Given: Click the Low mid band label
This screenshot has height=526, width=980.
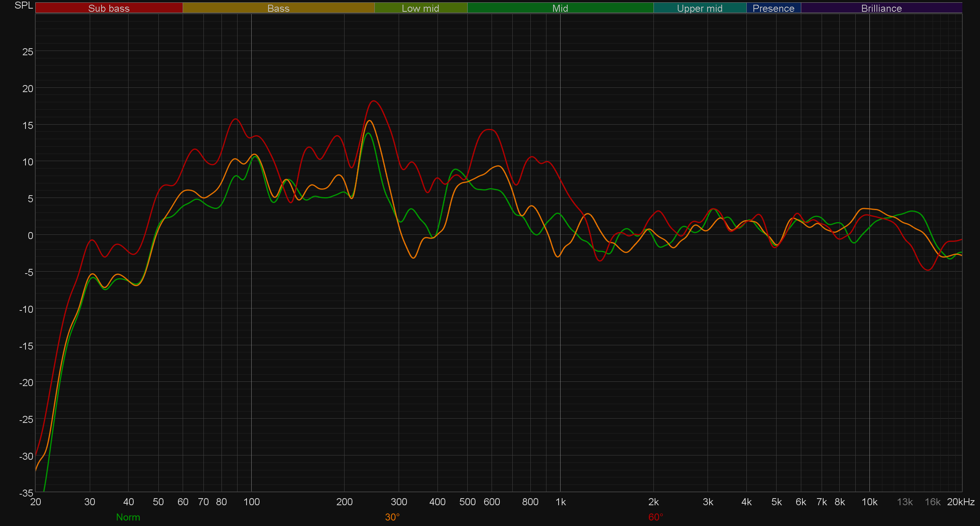Looking at the screenshot, I should point(420,8).
